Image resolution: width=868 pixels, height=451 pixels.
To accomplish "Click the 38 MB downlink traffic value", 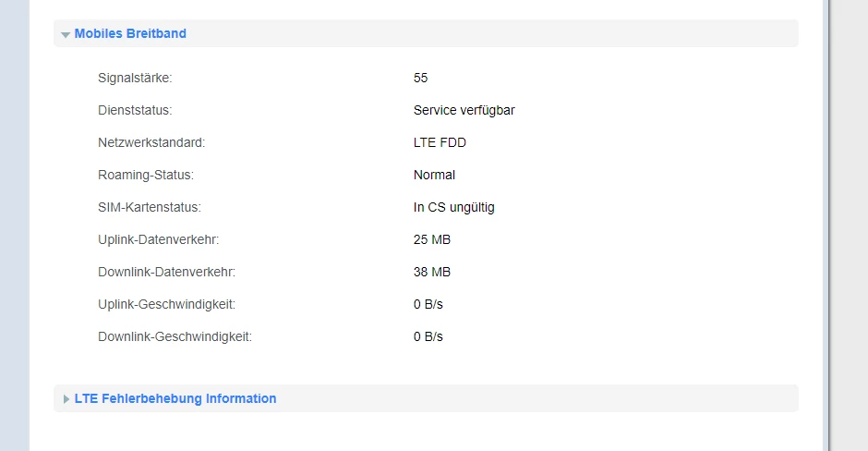I will coord(431,273).
